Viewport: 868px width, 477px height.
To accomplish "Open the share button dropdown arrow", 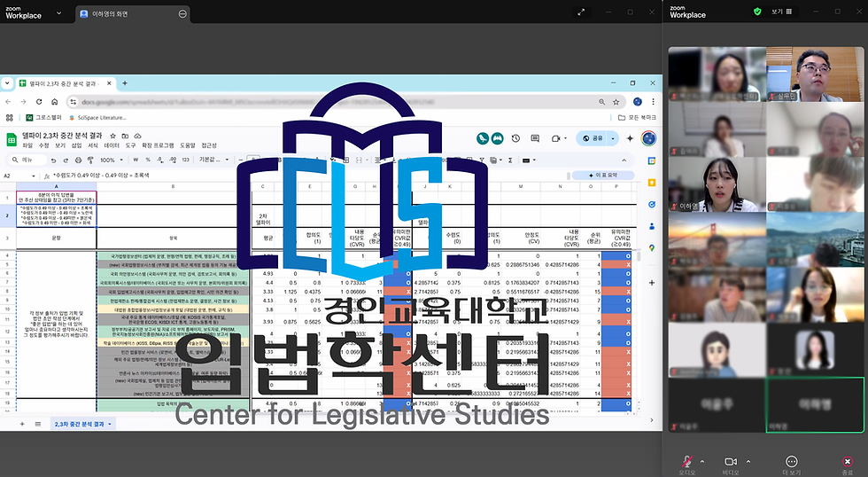I will [x=613, y=138].
